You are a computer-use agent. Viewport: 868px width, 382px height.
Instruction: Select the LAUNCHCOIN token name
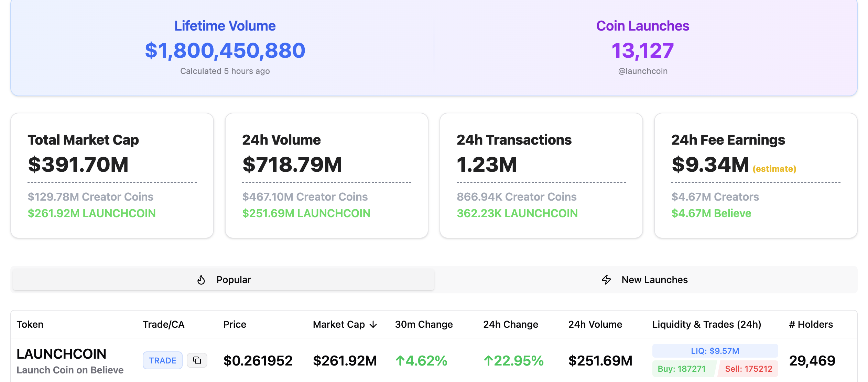click(x=61, y=354)
